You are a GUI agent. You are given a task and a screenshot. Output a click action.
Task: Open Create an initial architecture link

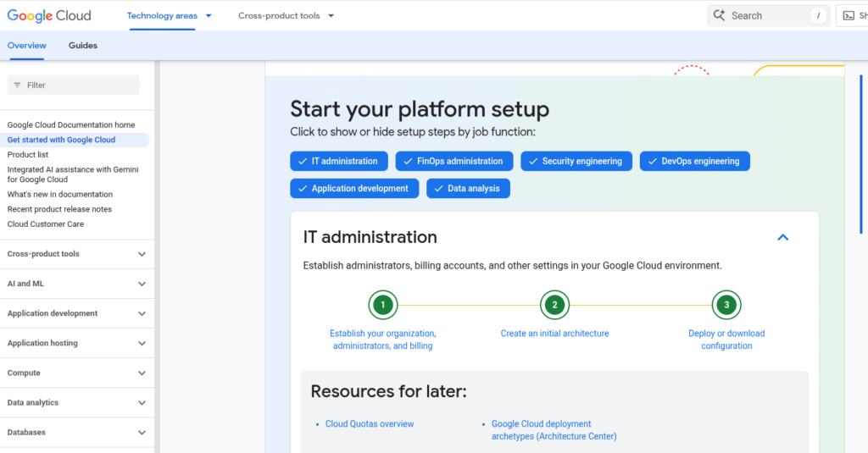pyautogui.click(x=554, y=334)
